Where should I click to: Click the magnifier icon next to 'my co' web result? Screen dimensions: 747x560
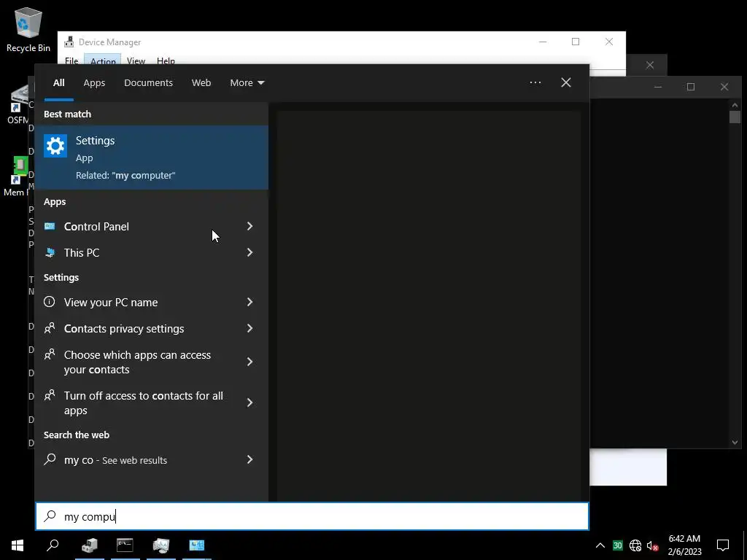coord(50,459)
